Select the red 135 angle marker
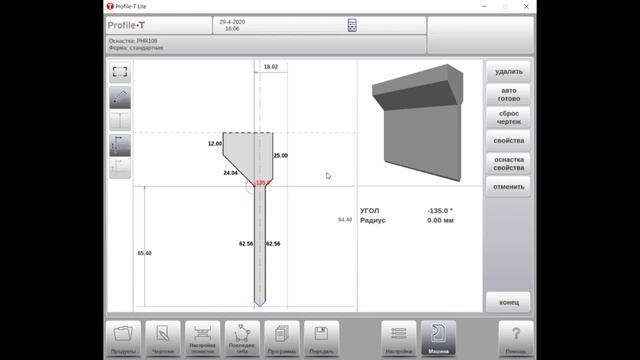Screen dimensions: 640x360 262,182
